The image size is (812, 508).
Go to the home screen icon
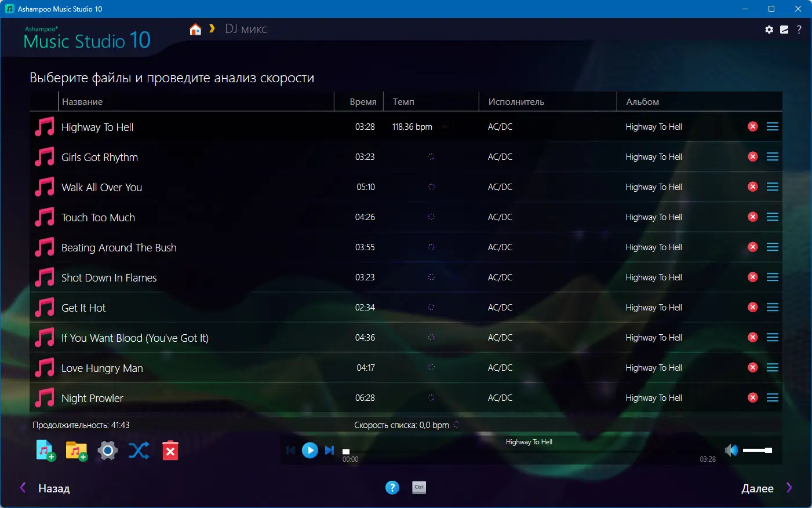pyautogui.click(x=195, y=30)
